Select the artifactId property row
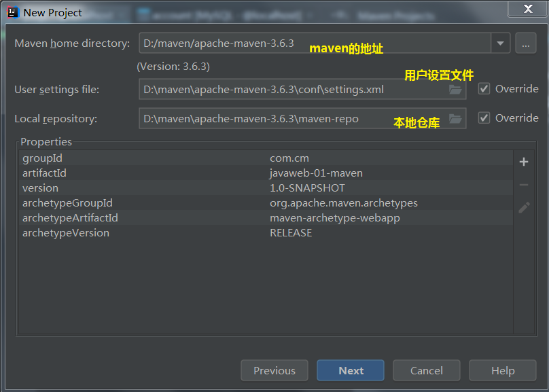The width and height of the screenshot is (549, 392). pyautogui.click(x=266, y=173)
